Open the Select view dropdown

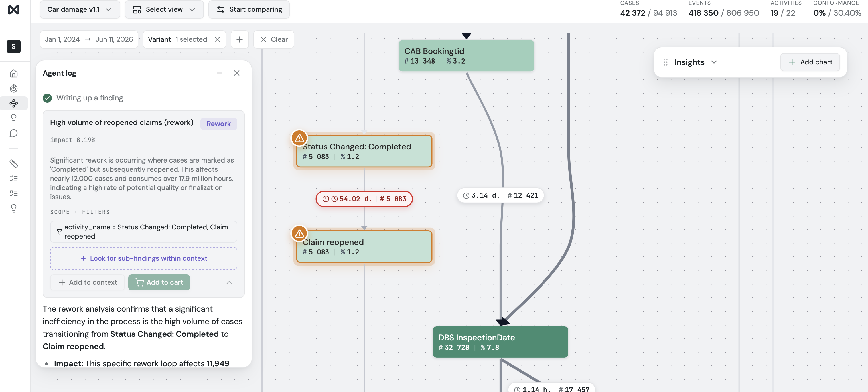(x=164, y=9)
